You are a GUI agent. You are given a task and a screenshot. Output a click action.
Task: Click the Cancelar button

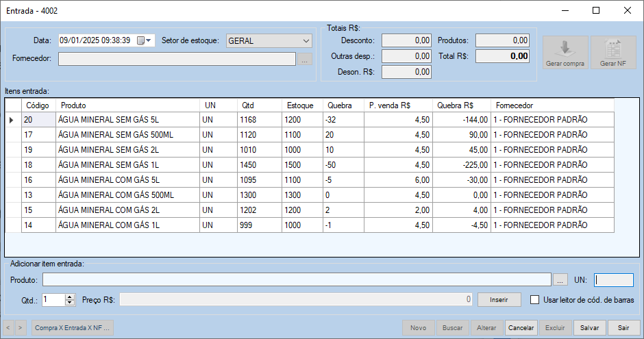pyautogui.click(x=521, y=328)
